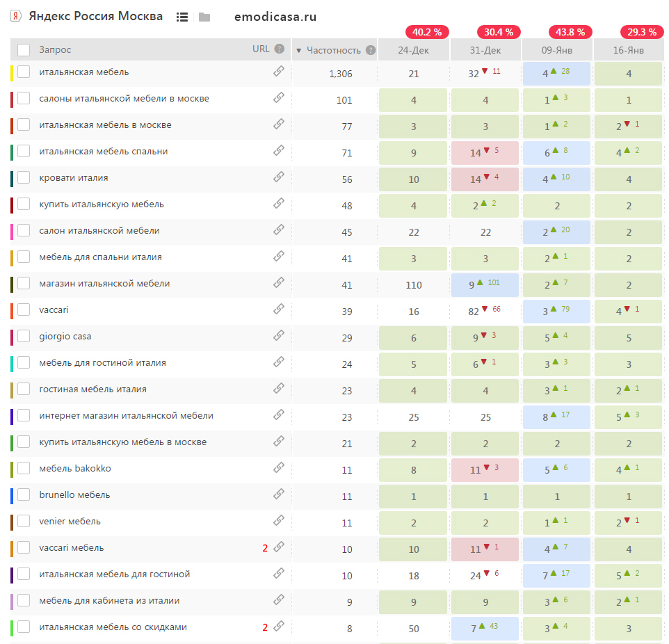Image resolution: width=669 pixels, height=644 pixels.
Task: Click the 40.2 % visibility badge
Action: point(427,32)
